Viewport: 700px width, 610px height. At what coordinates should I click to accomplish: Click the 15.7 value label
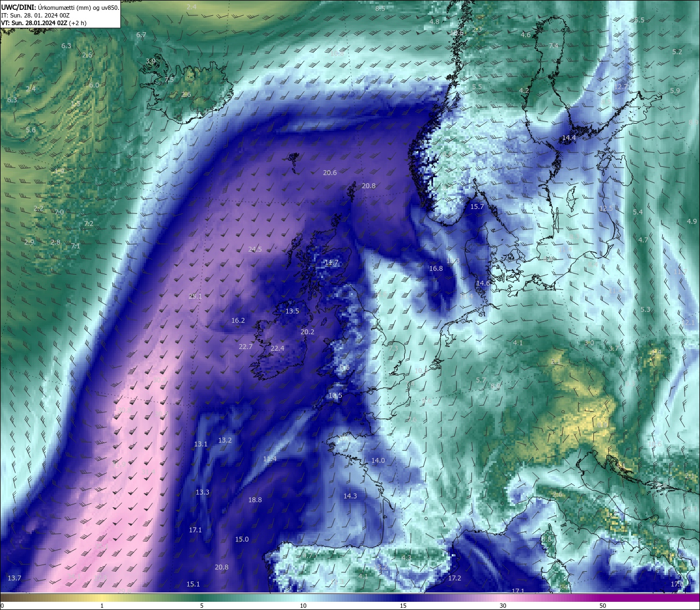(x=477, y=206)
